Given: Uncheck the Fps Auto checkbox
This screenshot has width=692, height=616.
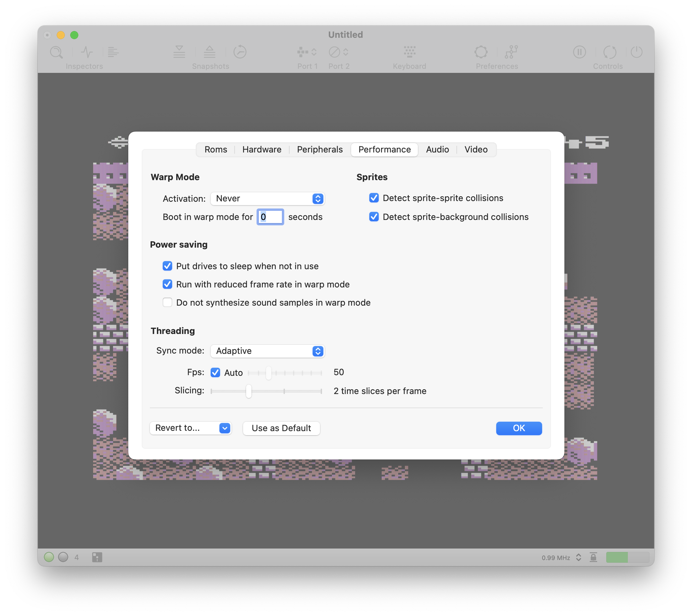Looking at the screenshot, I should 215,373.
